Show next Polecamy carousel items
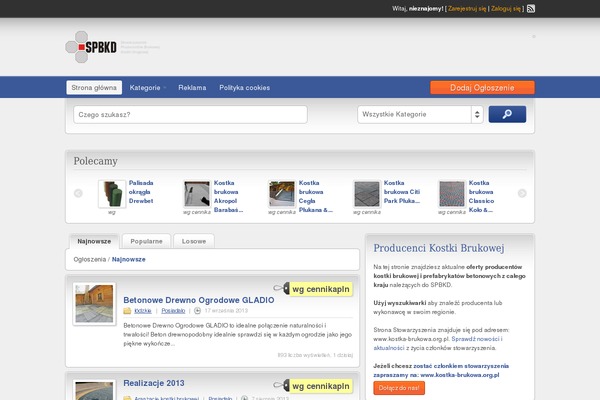The image size is (600, 400). 522,193
